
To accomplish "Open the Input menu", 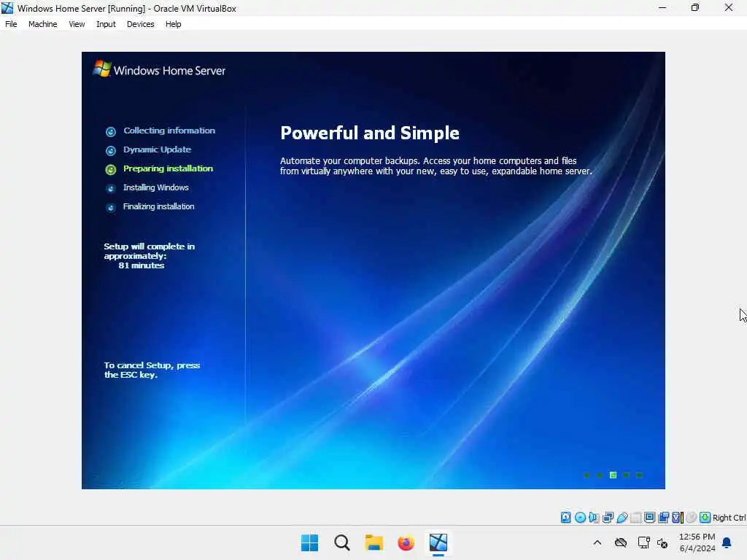I will (x=106, y=24).
